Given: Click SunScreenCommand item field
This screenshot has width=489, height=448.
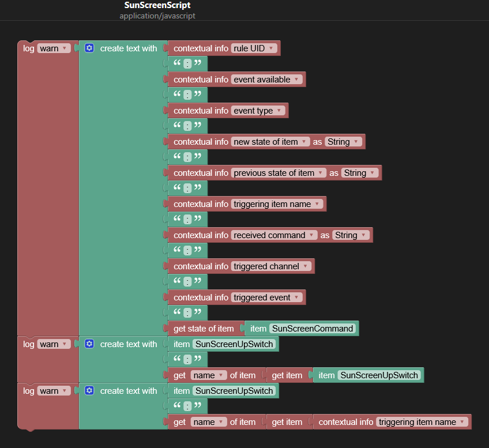Looking at the screenshot, I should coord(313,329).
